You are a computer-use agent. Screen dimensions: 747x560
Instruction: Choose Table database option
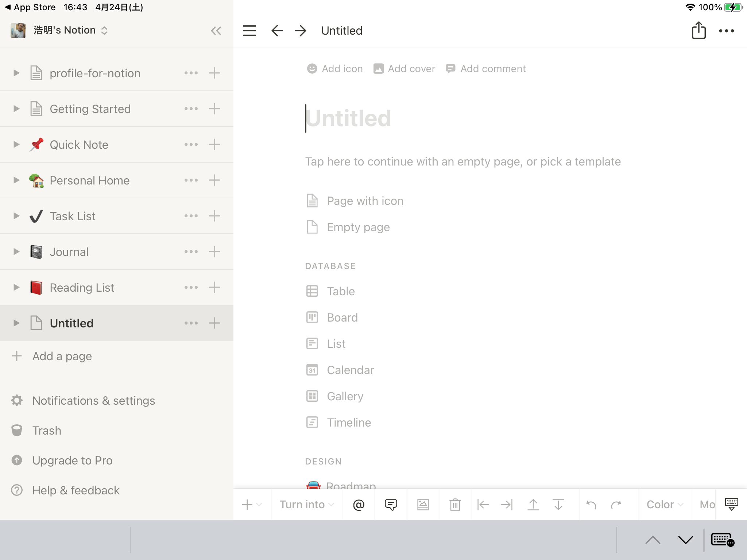point(330,291)
